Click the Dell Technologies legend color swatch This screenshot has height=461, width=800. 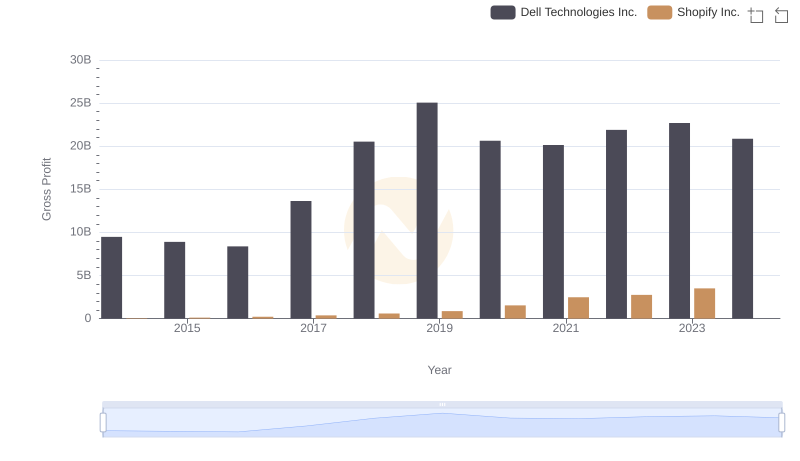pyautogui.click(x=503, y=12)
